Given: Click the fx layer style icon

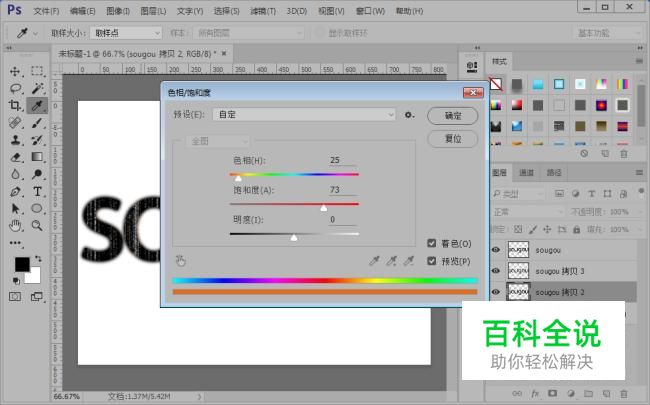Looking at the screenshot, I should point(535,393).
